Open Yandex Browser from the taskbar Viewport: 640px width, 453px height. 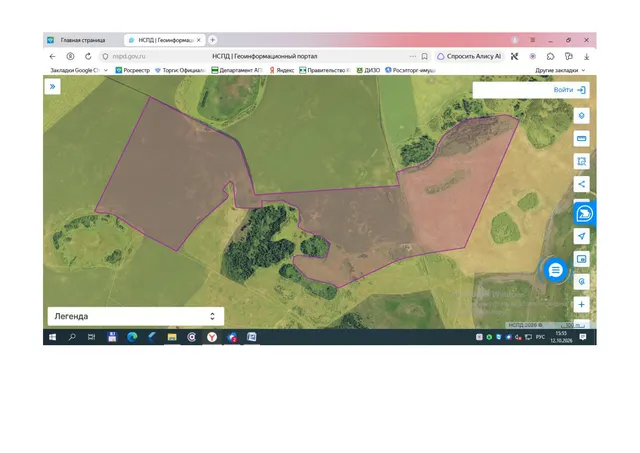tap(212, 337)
